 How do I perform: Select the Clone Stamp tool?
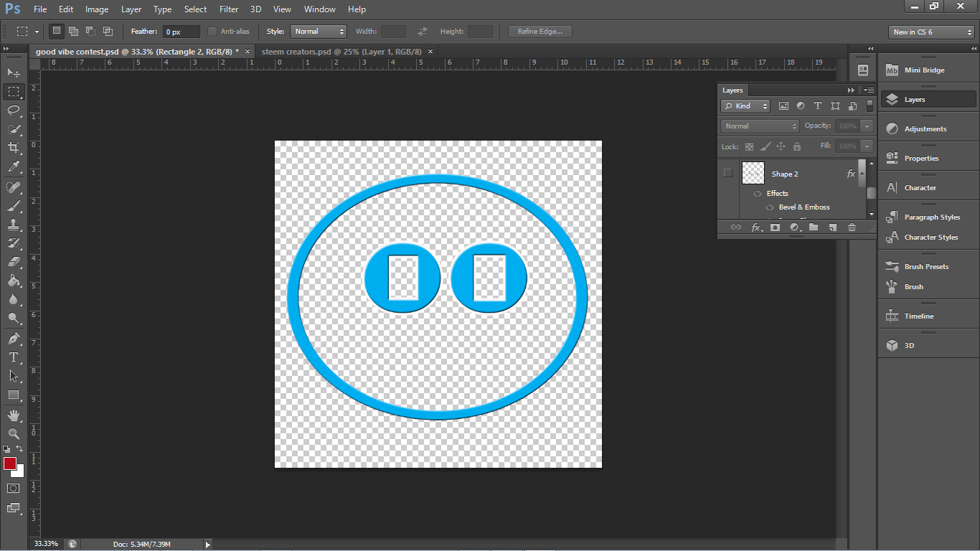coord(14,225)
